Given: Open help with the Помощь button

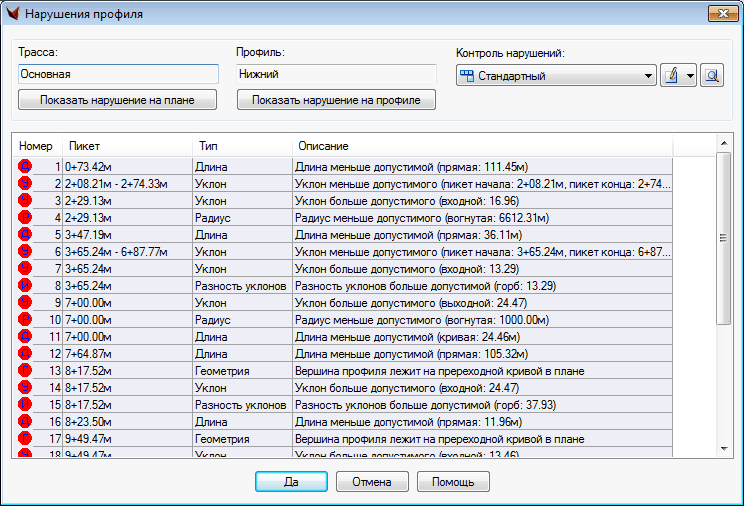Looking at the screenshot, I should tap(453, 482).
